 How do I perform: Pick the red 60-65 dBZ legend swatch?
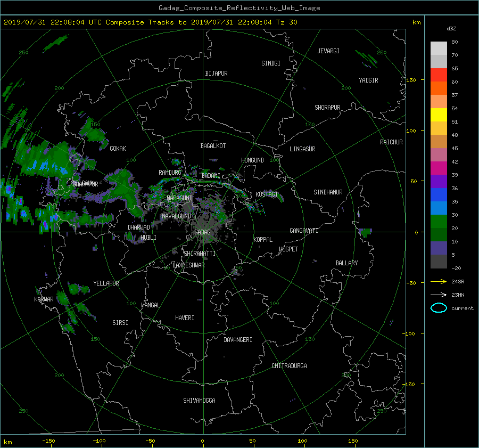(x=439, y=75)
